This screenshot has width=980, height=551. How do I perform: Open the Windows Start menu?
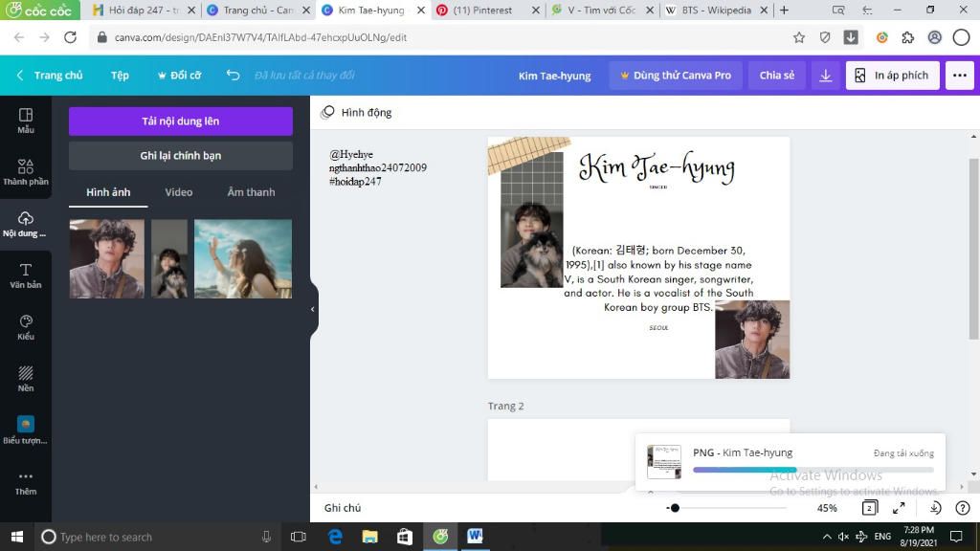(x=17, y=537)
